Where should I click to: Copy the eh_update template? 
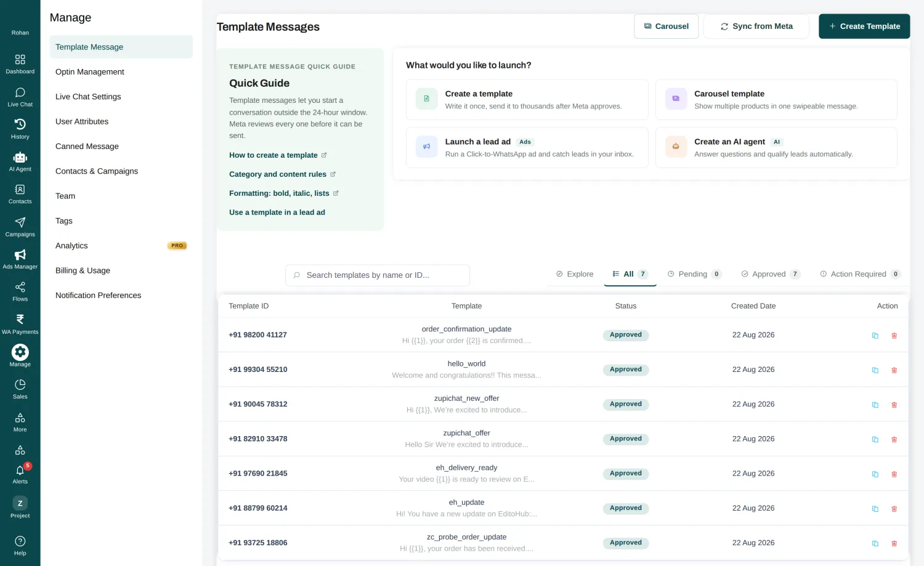875,509
